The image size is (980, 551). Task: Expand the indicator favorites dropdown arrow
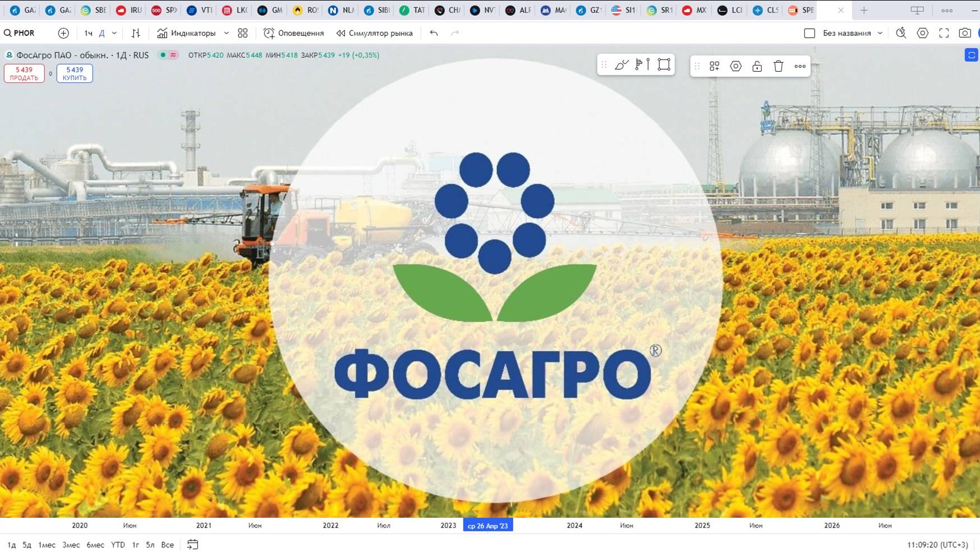tap(227, 33)
